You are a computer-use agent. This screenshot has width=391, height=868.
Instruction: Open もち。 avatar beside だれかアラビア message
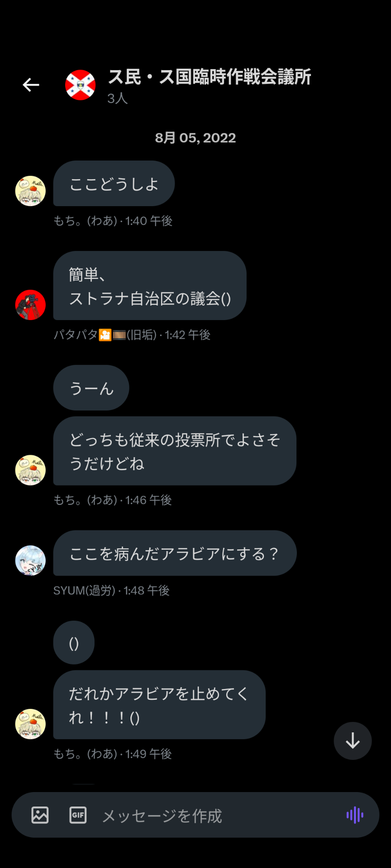coord(30,724)
